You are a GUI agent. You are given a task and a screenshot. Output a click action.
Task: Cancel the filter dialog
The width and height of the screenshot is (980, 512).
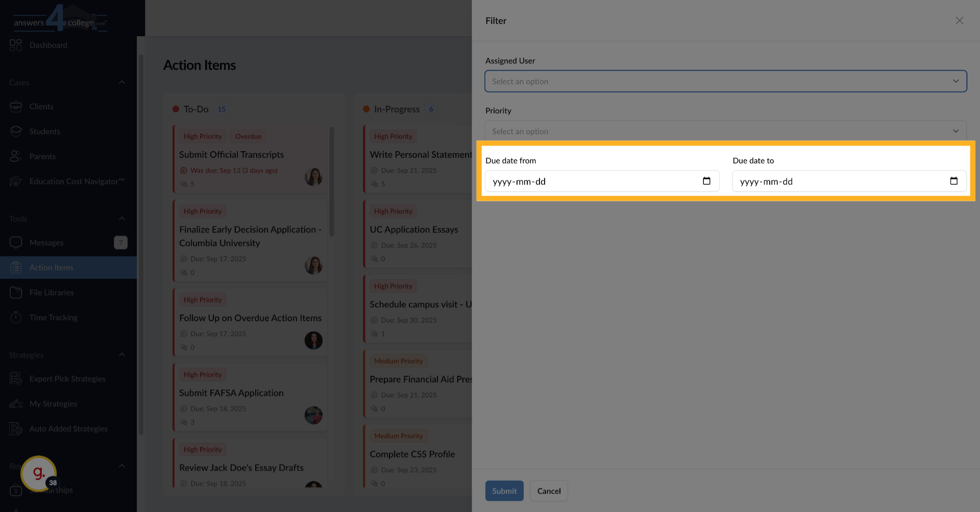coord(549,491)
